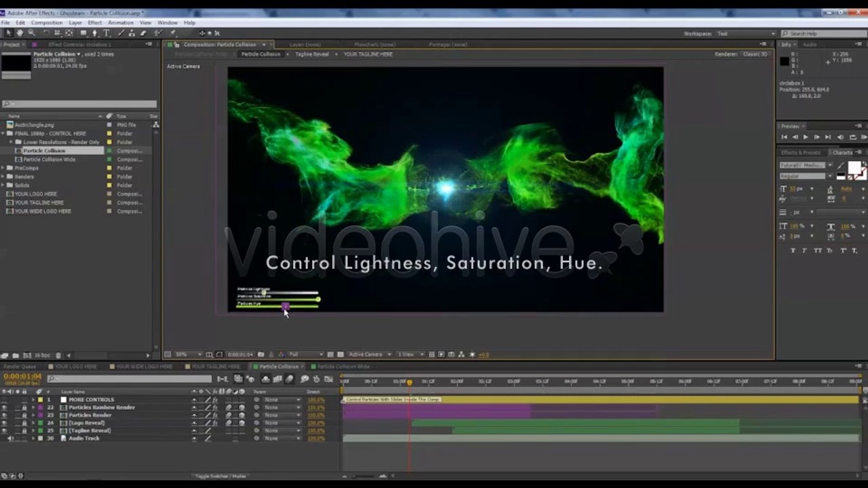Open the 50% magnification dropdown
Image resolution: width=868 pixels, height=488 pixels.
(x=189, y=354)
